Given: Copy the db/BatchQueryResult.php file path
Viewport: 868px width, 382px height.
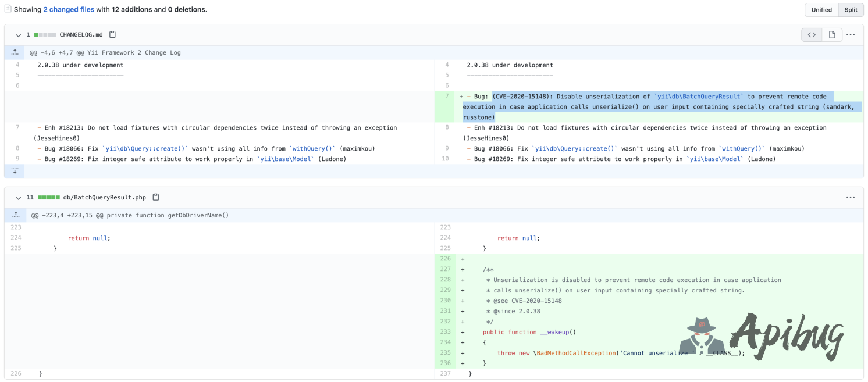Looking at the screenshot, I should (156, 198).
